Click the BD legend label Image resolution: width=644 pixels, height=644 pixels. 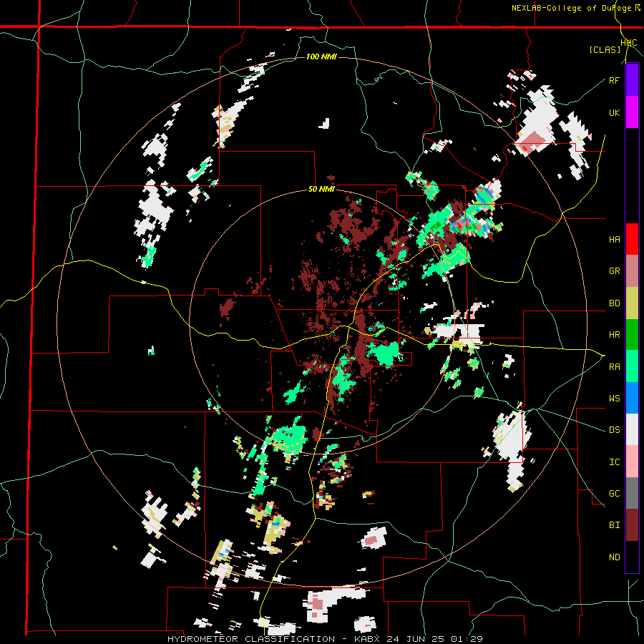pyautogui.click(x=614, y=303)
